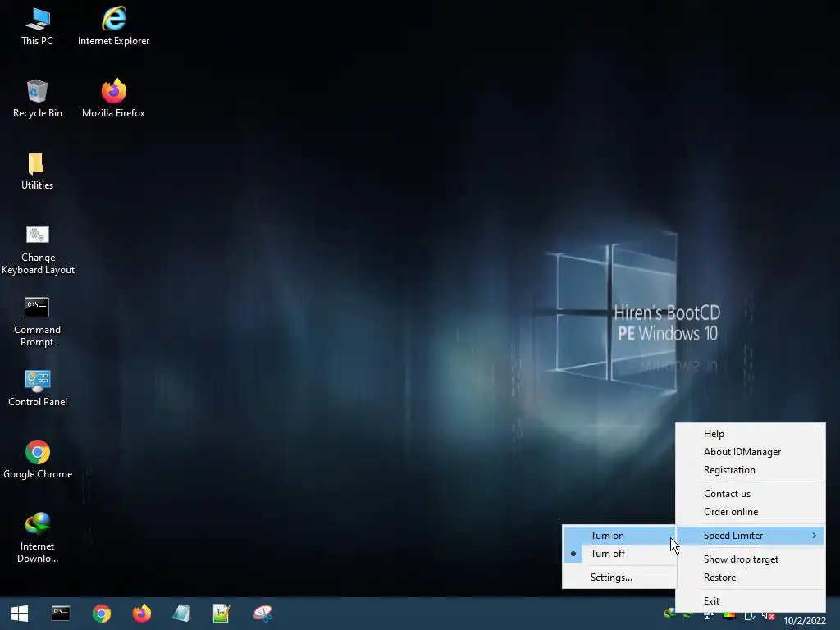Image resolution: width=840 pixels, height=630 pixels.
Task: Click the network tray icon
Action: point(709,616)
